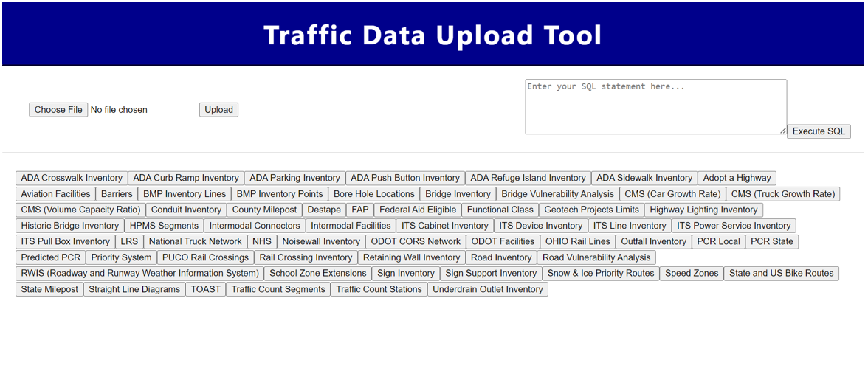The width and height of the screenshot is (868, 377).
Task: Open ADA Sidewalk Inventory
Action: coord(644,178)
